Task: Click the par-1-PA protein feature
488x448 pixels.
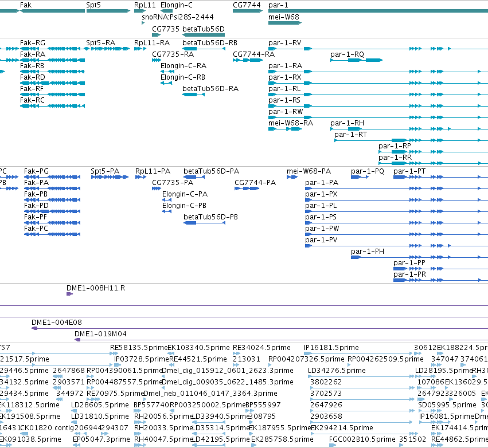Action: click(396, 188)
